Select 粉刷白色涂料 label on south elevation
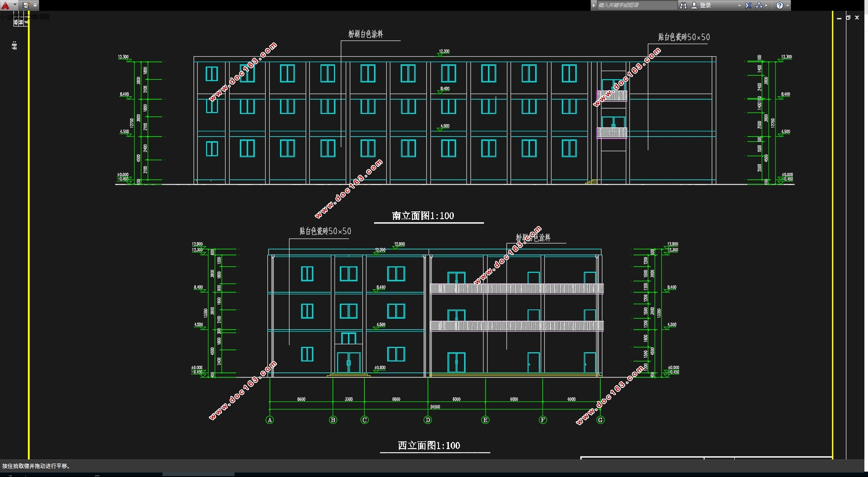 (366, 34)
